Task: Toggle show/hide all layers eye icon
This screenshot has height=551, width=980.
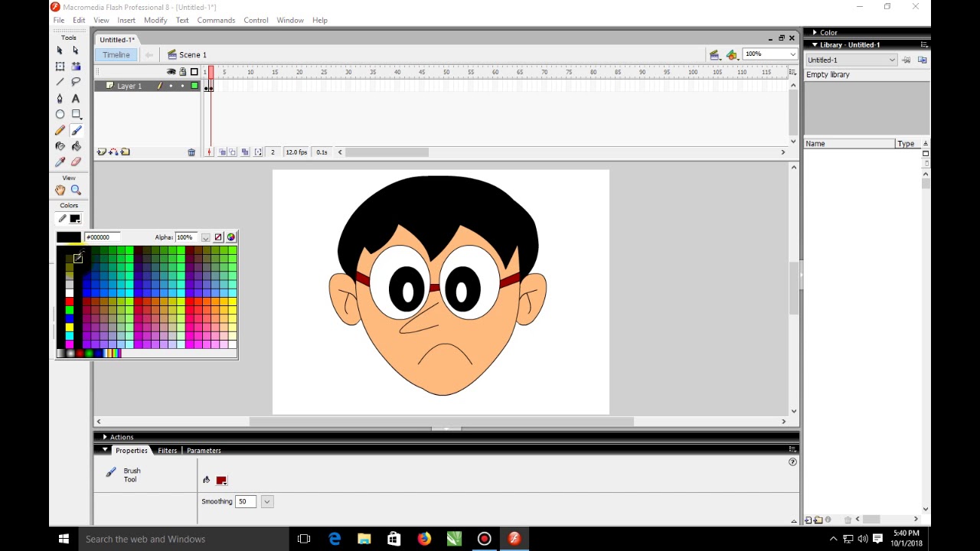Action: 171,72
